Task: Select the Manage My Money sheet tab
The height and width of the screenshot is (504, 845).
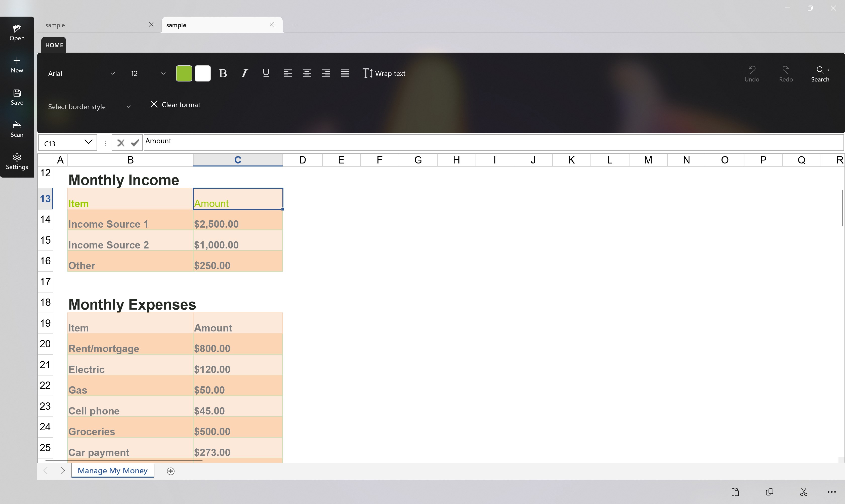Action: tap(112, 471)
